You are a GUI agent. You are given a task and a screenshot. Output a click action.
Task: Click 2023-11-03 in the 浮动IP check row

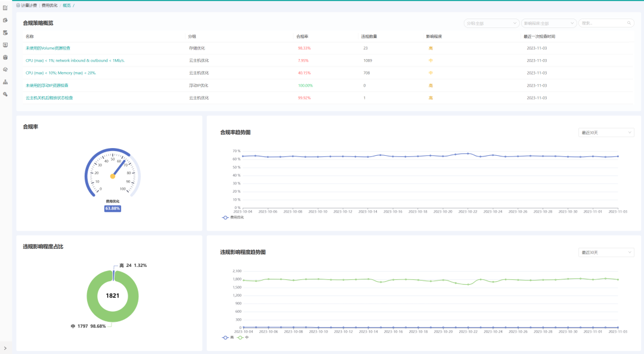point(537,85)
